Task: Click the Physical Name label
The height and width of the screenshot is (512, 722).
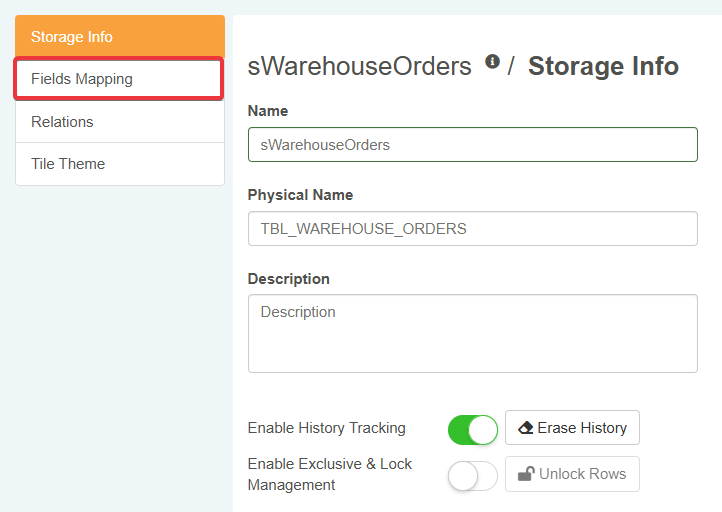Action: pos(300,195)
